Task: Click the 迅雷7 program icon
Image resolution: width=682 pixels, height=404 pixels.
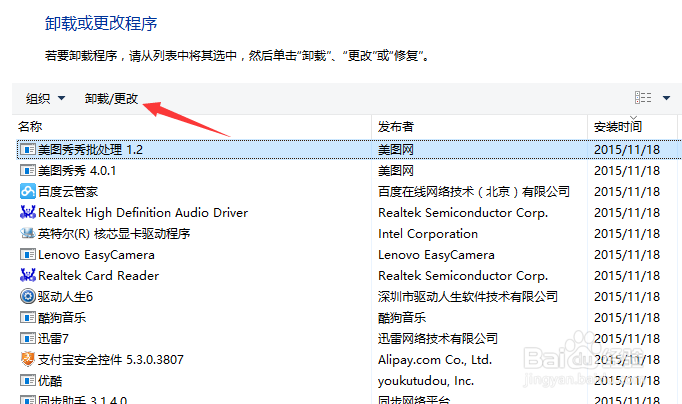Action: [x=28, y=338]
